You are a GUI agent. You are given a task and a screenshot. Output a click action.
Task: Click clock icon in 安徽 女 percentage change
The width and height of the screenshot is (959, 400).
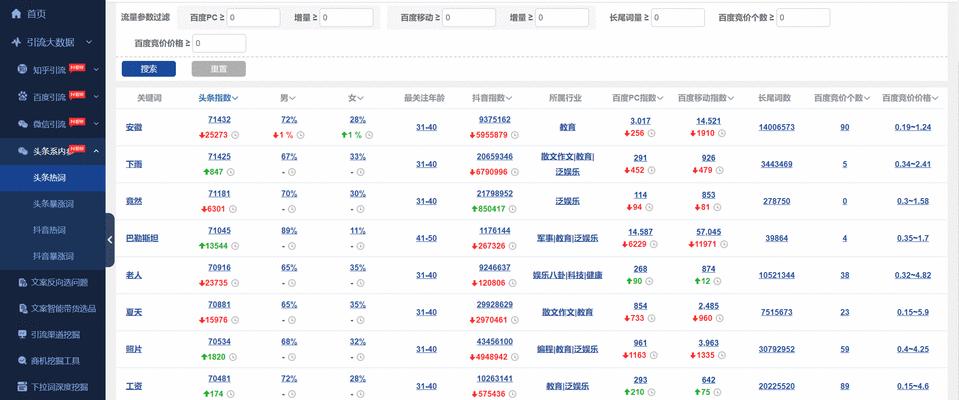(369, 135)
